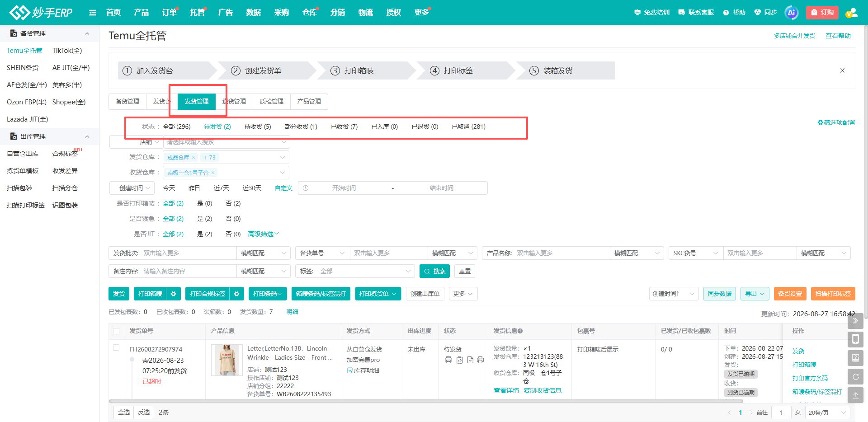Click the 搜索 search button
This screenshot has height=422, width=868.
click(x=434, y=271)
